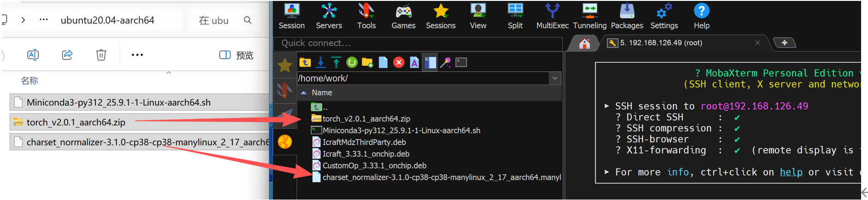Click the 'help' link in terminal
Screen dimensions: 868x200
pos(791,172)
